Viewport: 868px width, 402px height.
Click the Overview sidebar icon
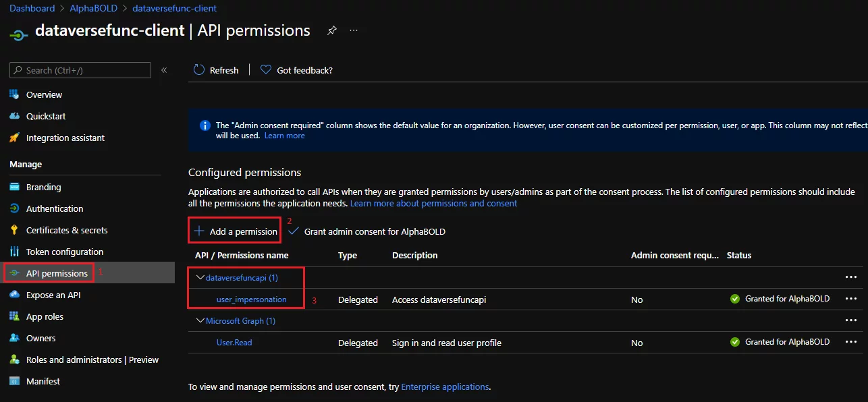click(14, 94)
